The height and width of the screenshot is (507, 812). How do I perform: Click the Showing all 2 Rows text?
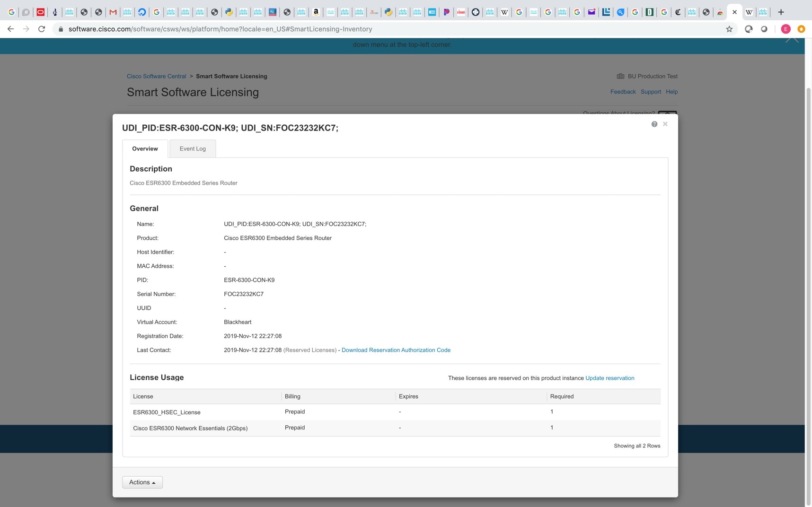pos(637,446)
